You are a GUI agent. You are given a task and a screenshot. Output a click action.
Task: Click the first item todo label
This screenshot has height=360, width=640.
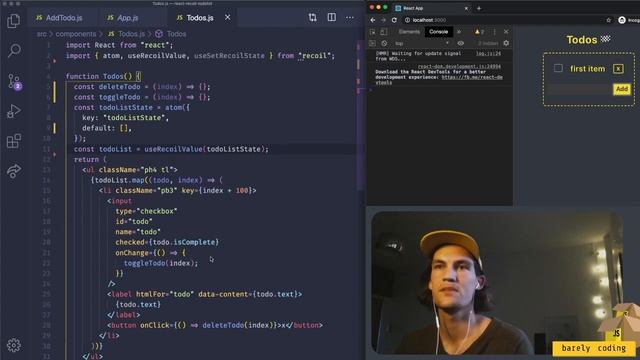pyautogui.click(x=587, y=69)
